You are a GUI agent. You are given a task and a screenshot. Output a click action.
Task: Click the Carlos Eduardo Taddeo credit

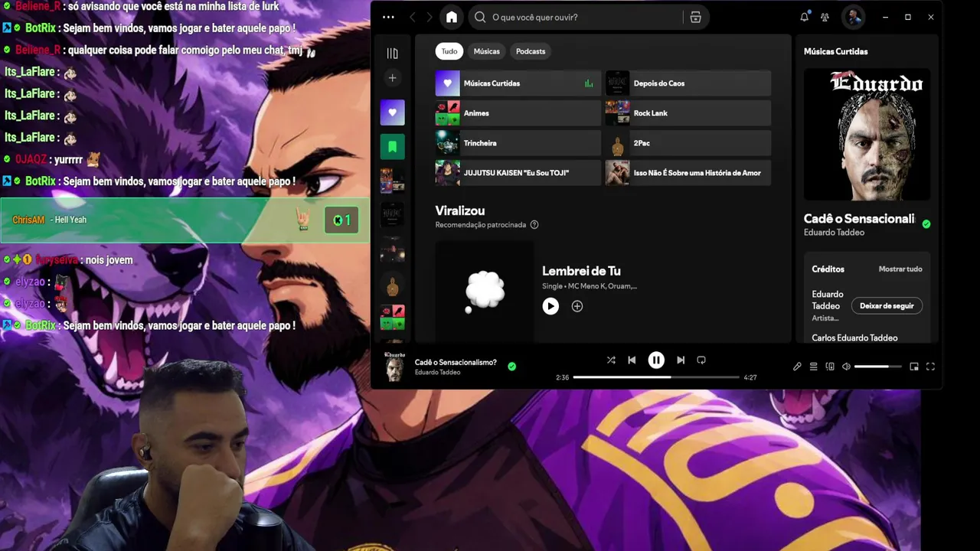coord(854,338)
